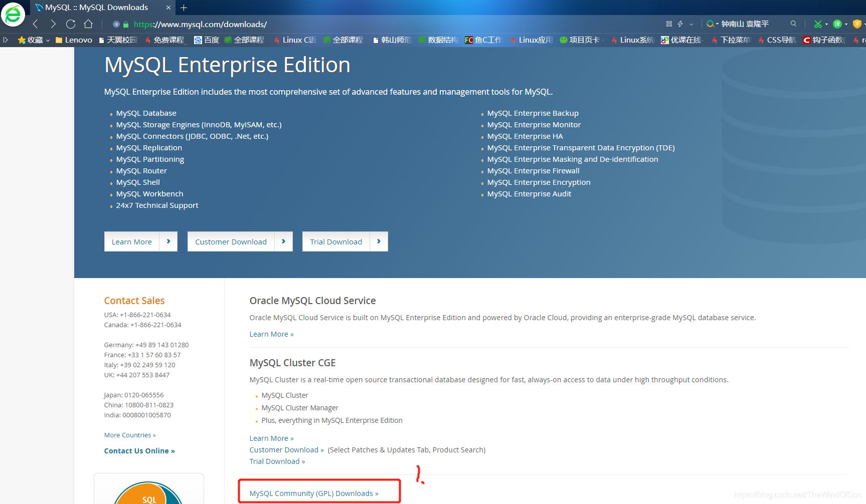866x504 pixels.
Task: Open the QR code grid icon
Action: (669, 24)
